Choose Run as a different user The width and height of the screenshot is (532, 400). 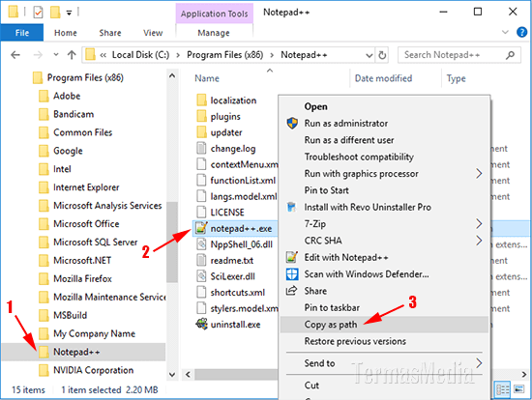coord(384,140)
